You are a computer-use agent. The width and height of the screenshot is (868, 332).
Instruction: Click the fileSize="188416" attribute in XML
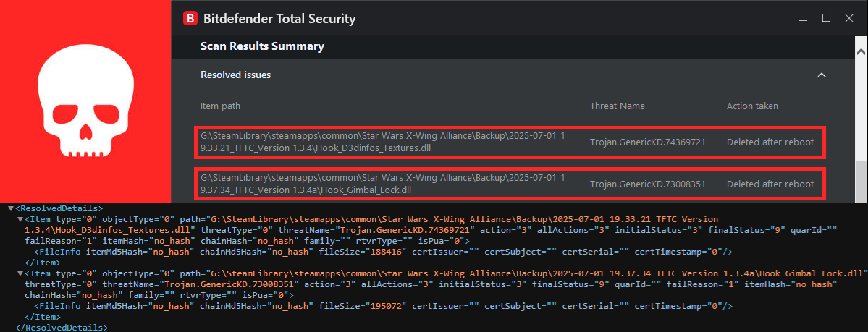363,252
